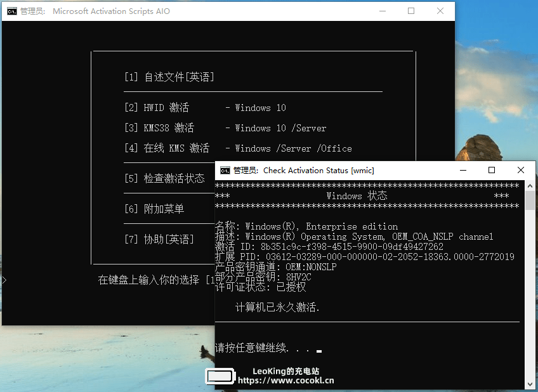Click the 部分产品密钥 8HV2C line

(x=263, y=277)
